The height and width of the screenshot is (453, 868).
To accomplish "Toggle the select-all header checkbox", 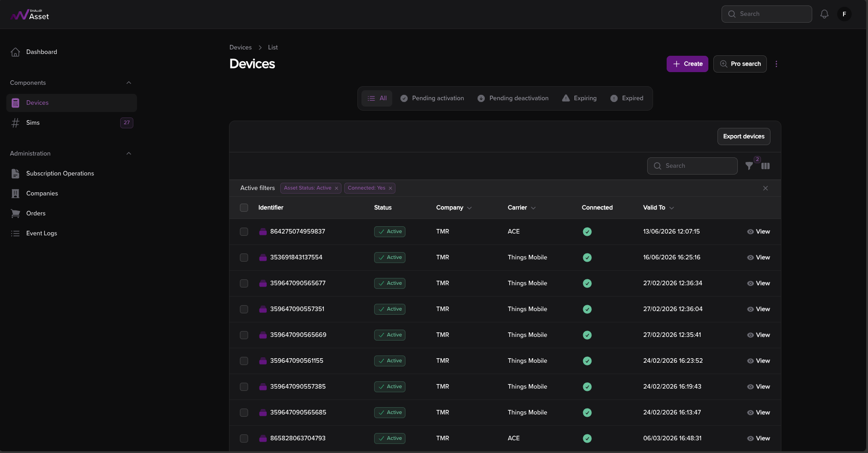I will coord(244,208).
